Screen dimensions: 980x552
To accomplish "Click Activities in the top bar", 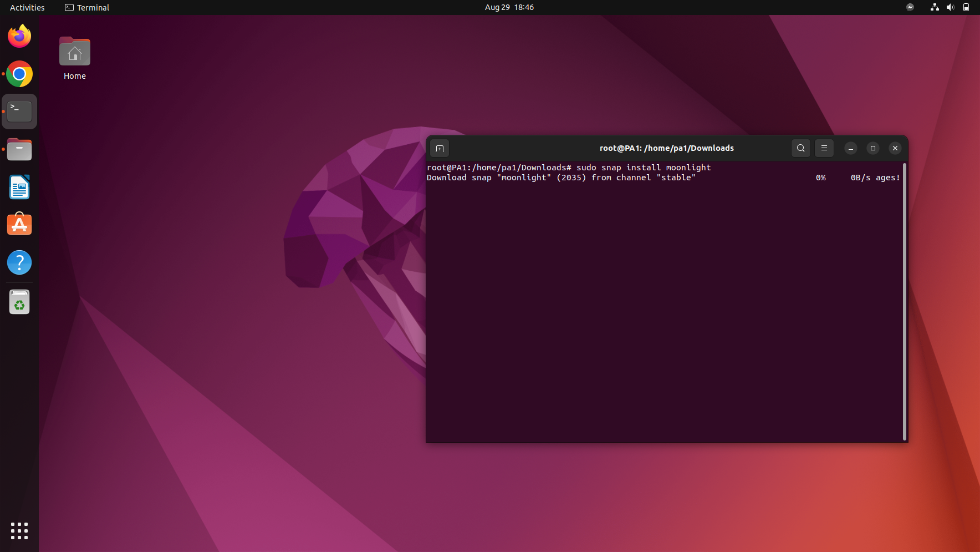I will pyautogui.click(x=27, y=7).
